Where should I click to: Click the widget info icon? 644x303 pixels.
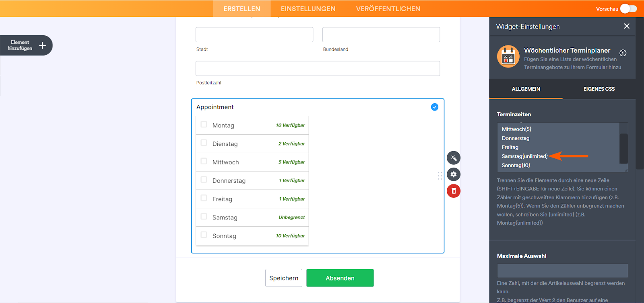623,53
